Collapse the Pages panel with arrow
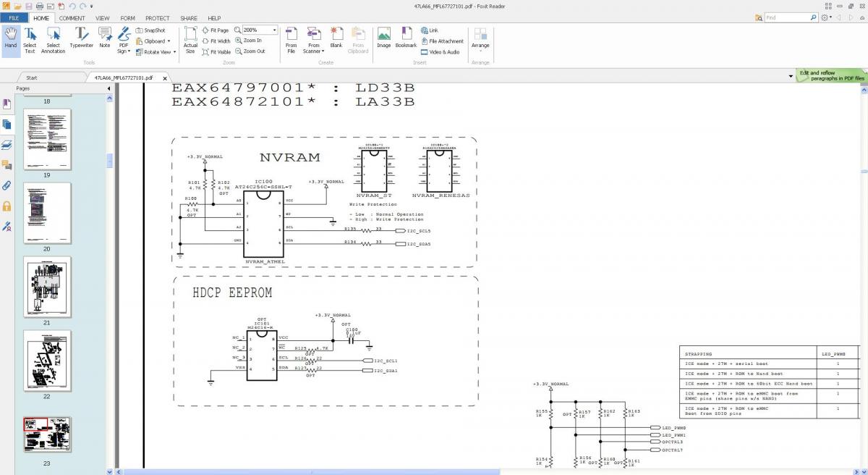The image size is (868, 475). tap(109, 88)
